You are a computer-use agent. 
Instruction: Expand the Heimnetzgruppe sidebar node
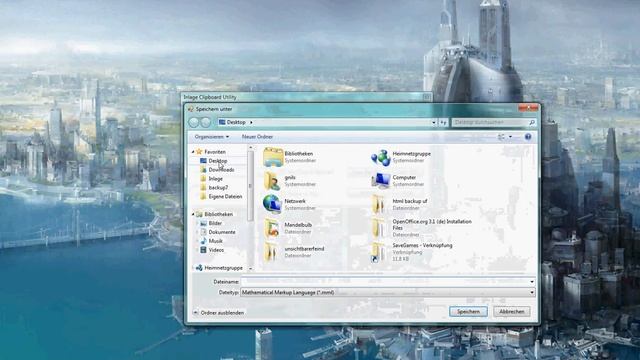[193, 268]
